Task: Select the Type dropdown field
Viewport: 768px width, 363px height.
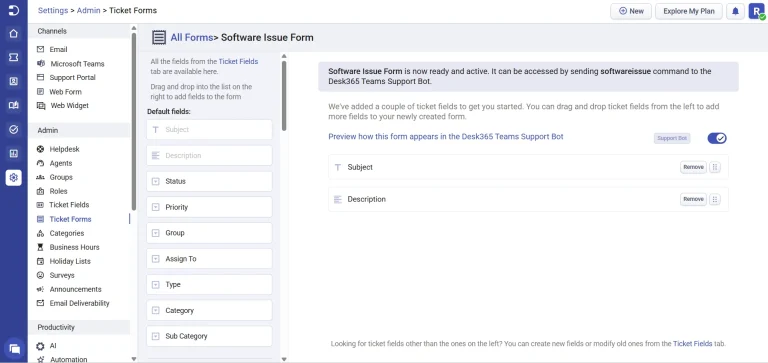Action: click(x=209, y=285)
